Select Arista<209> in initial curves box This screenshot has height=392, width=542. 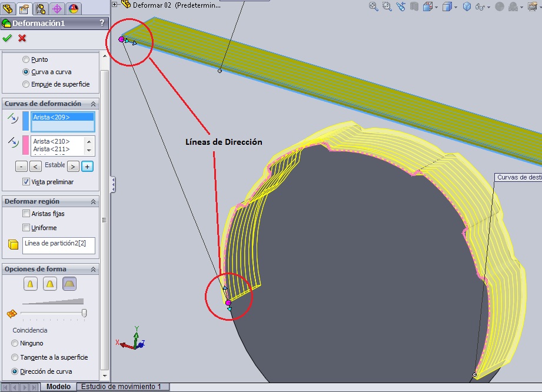click(x=62, y=117)
